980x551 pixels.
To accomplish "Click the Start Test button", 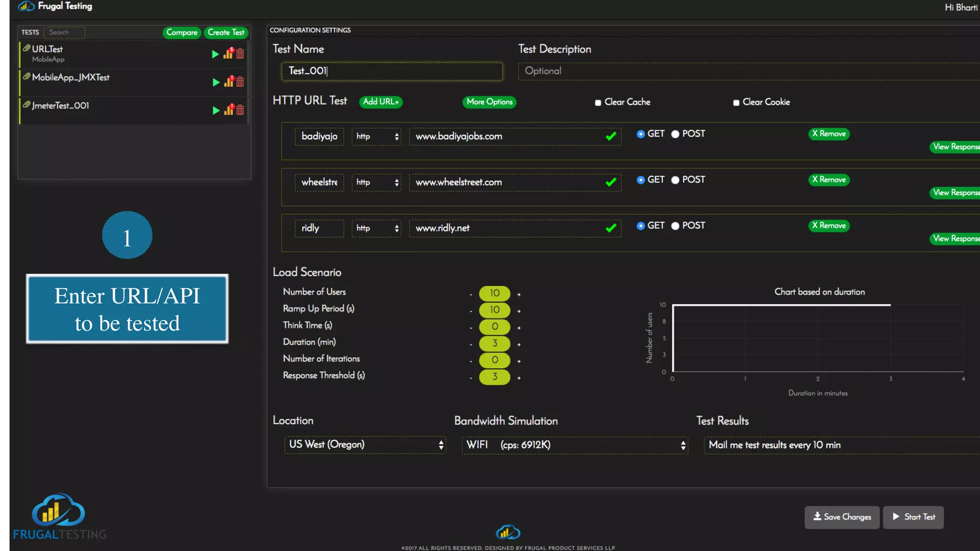I will (913, 517).
